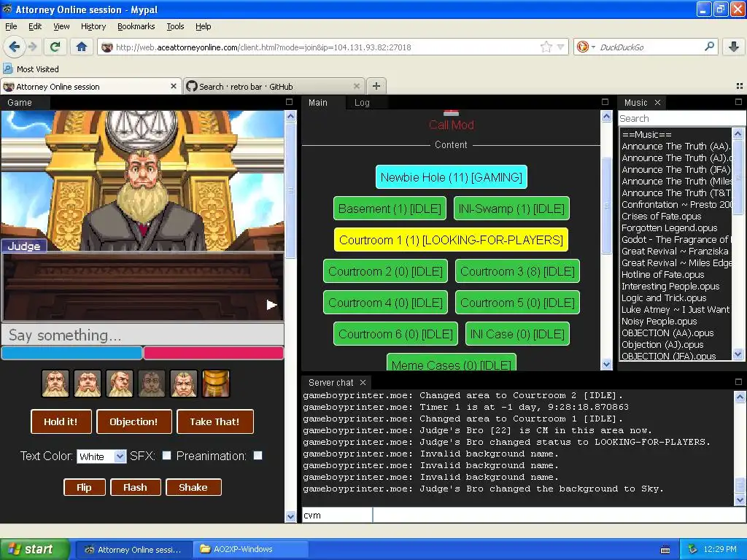Image resolution: width=747 pixels, height=560 pixels.
Task: Join the INI-Swamp area
Action: click(511, 209)
